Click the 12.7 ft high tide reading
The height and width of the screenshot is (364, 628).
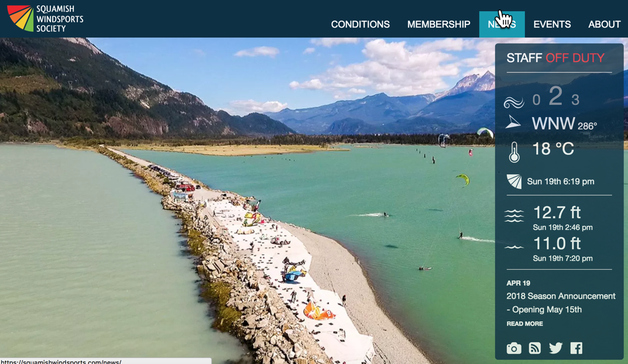[x=557, y=212]
